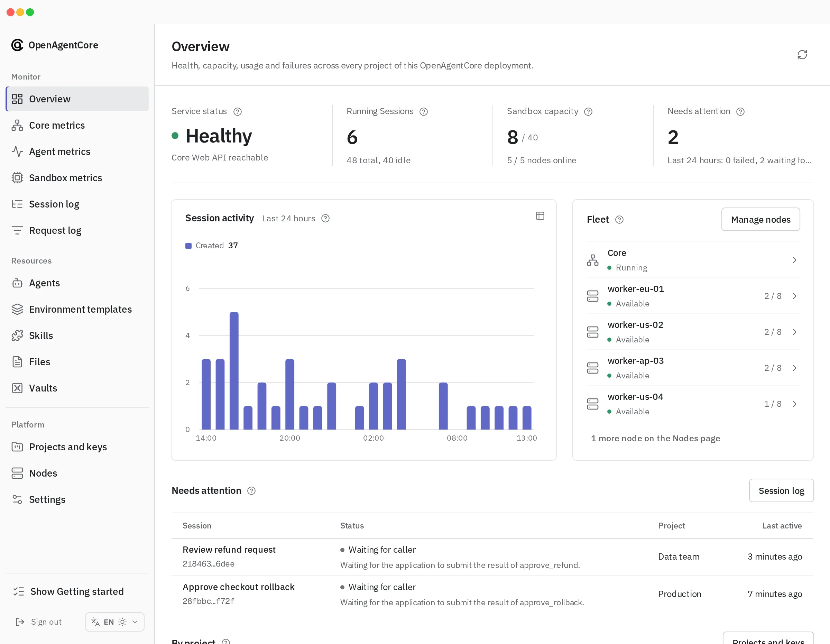Navigate to Agents

[77, 283]
